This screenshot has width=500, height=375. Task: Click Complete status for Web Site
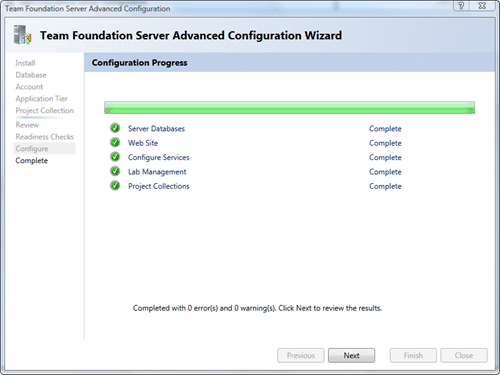point(385,143)
